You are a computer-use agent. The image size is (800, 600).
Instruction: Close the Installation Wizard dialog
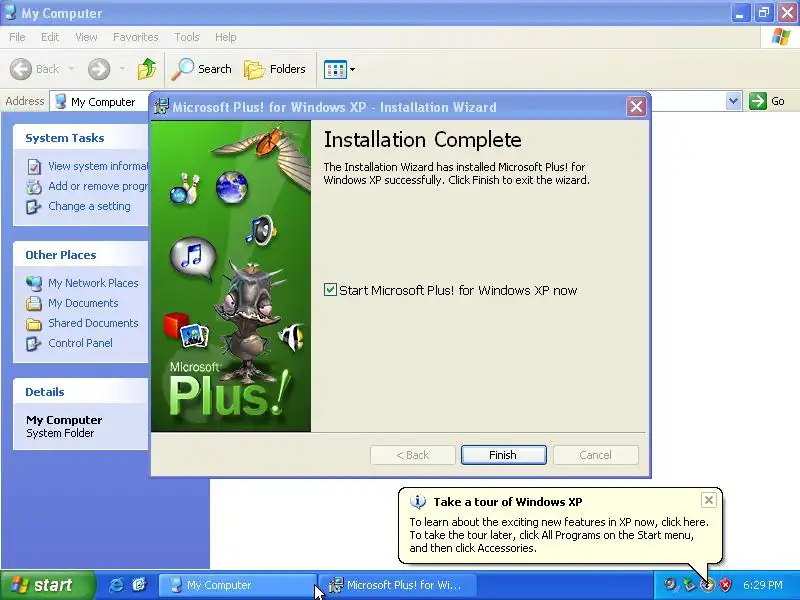point(636,107)
